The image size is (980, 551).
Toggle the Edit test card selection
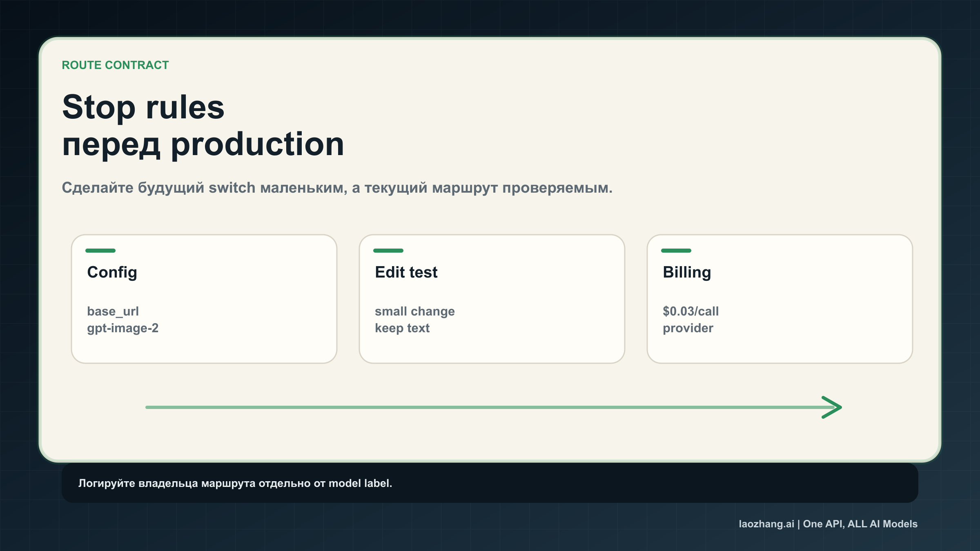click(492, 298)
